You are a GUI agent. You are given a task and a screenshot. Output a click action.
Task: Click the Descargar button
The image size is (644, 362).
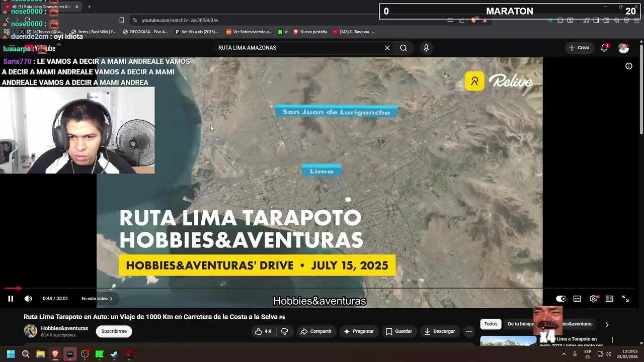coord(440,331)
